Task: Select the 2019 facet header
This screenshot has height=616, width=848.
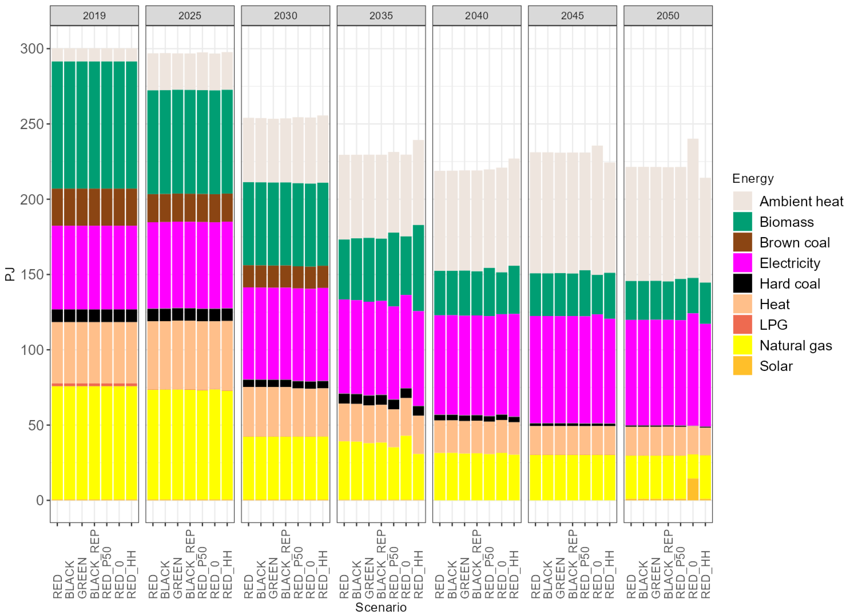Action: (94, 16)
